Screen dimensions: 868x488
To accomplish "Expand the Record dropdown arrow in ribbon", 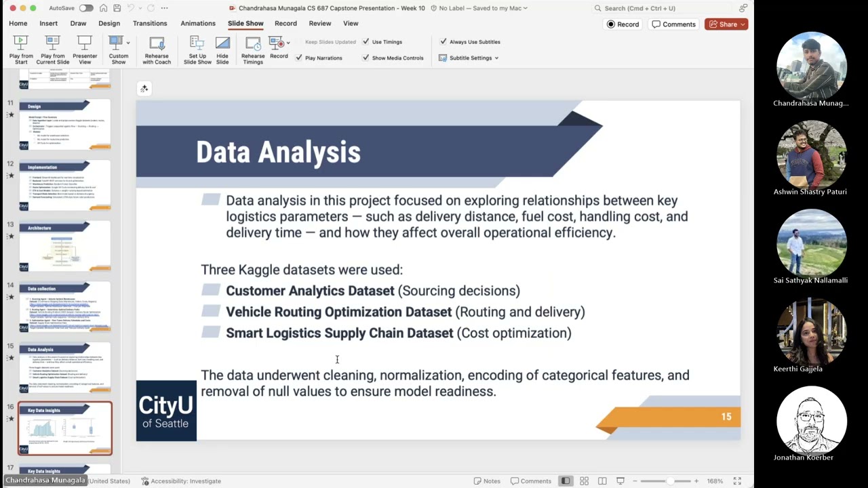I will (289, 43).
